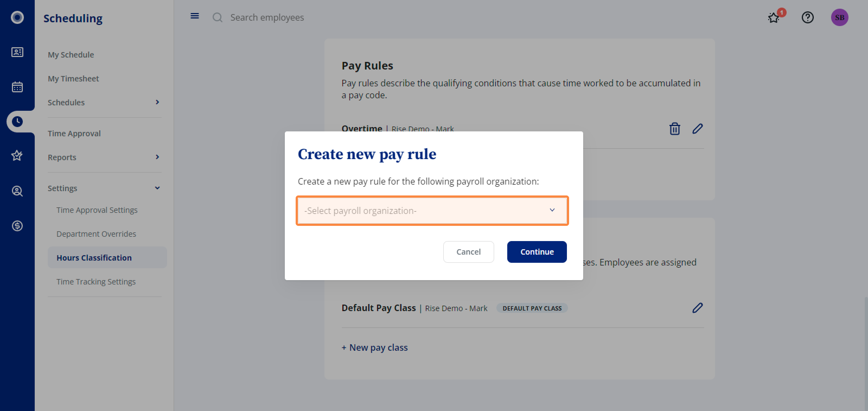This screenshot has height=411, width=868.
Task: Delete the Overtime pay rule
Action: click(675, 128)
